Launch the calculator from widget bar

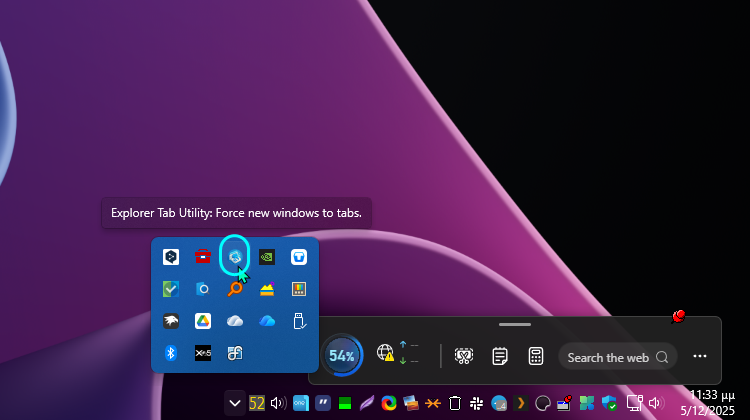click(x=536, y=356)
